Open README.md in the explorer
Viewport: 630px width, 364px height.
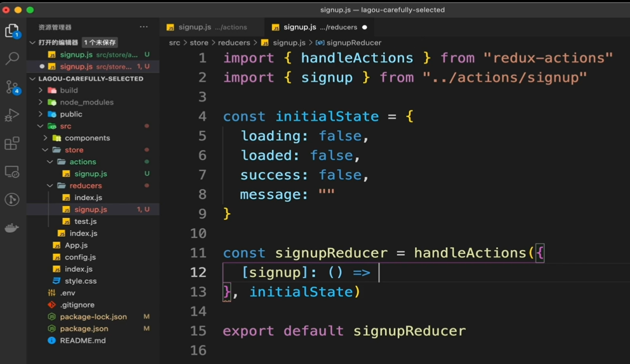click(x=83, y=341)
